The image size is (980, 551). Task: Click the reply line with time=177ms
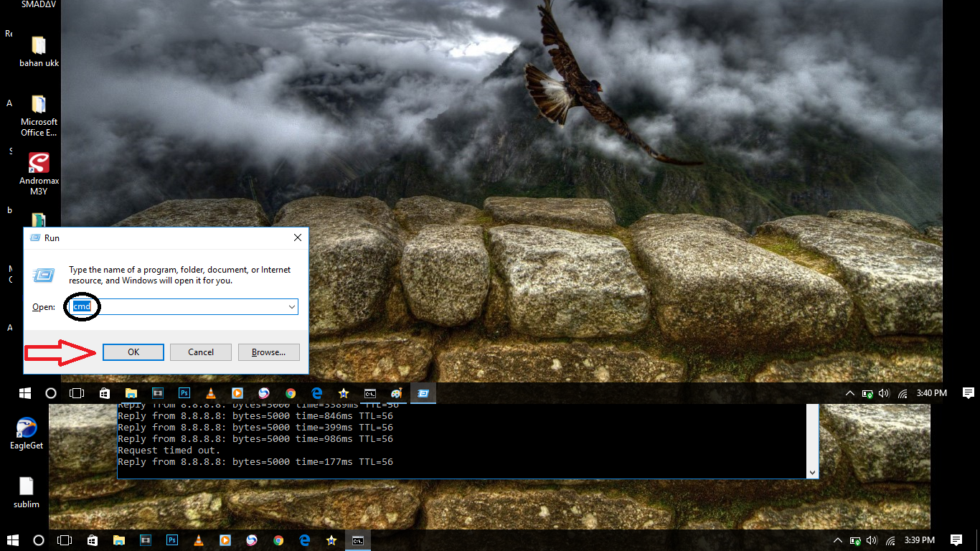click(x=255, y=462)
